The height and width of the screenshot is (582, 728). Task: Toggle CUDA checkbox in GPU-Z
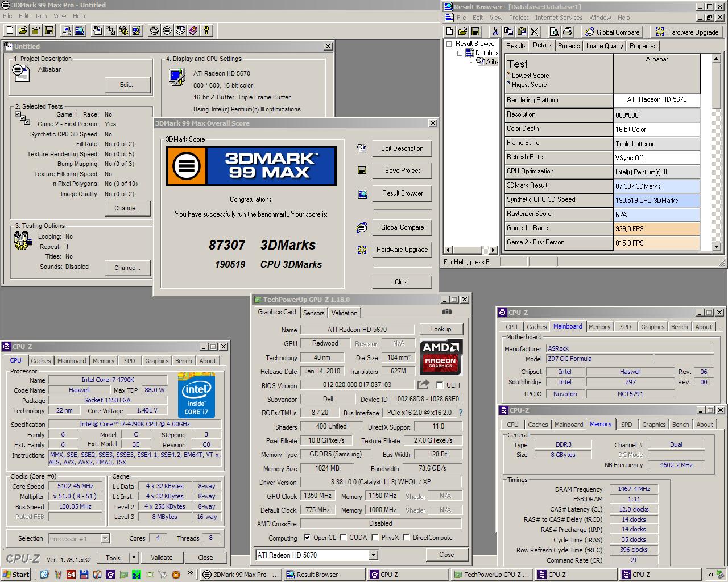click(343, 538)
